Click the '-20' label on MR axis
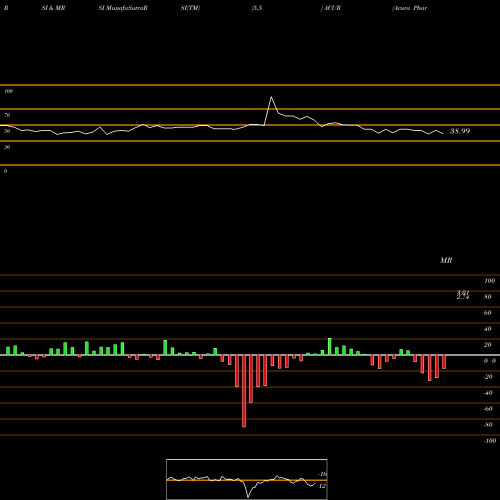This screenshot has width=500, height=500. tap(488, 377)
